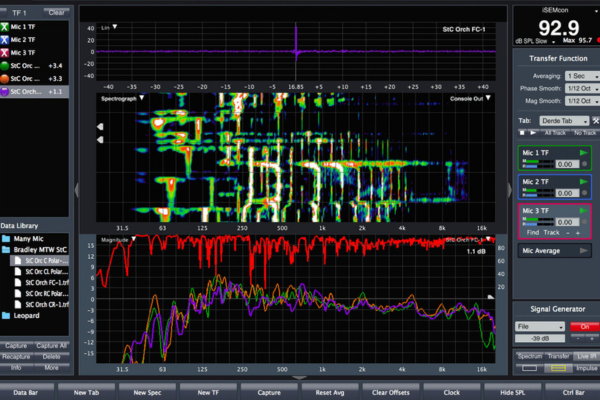The height and width of the screenshot is (400, 600).
Task: Increase signal generator level with plus button
Action: coord(592,338)
